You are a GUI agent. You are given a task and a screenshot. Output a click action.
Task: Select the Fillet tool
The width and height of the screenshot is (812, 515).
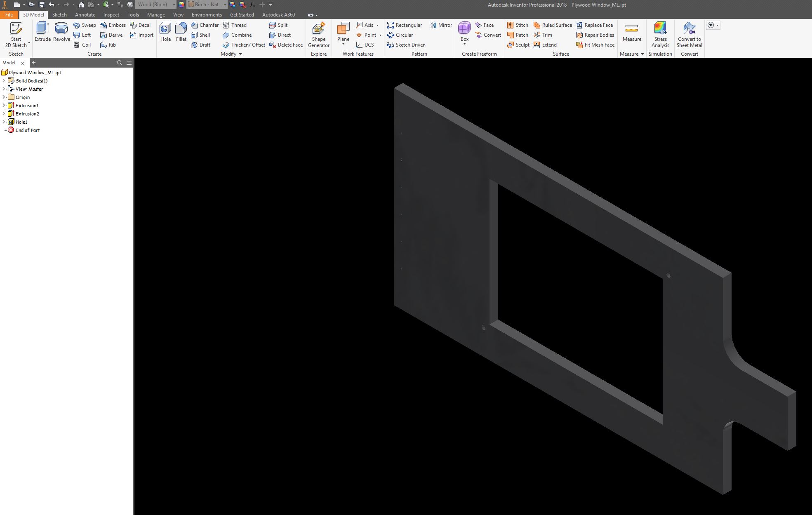pyautogui.click(x=181, y=33)
